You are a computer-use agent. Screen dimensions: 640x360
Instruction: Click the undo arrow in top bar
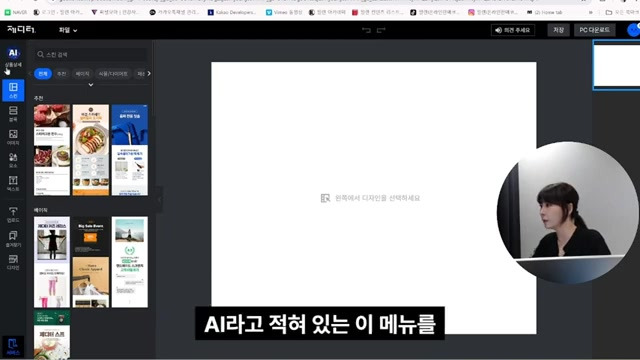(366, 30)
